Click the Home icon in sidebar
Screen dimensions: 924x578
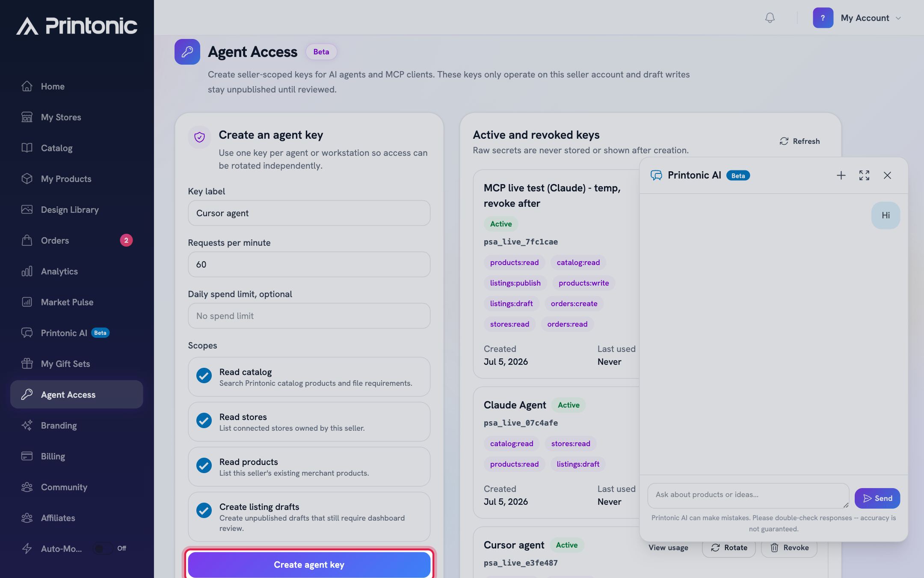pyautogui.click(x=27, y=86)
